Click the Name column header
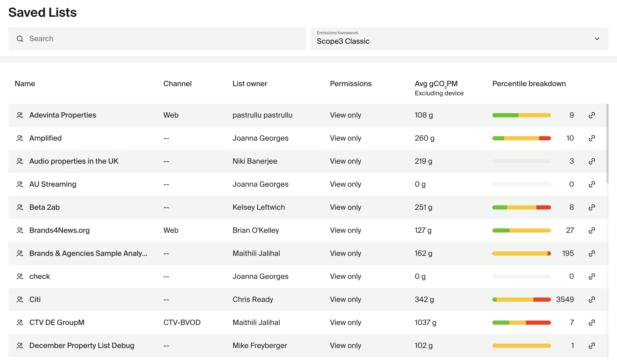This screenshot has height=364, width=617. coord(25,84)
